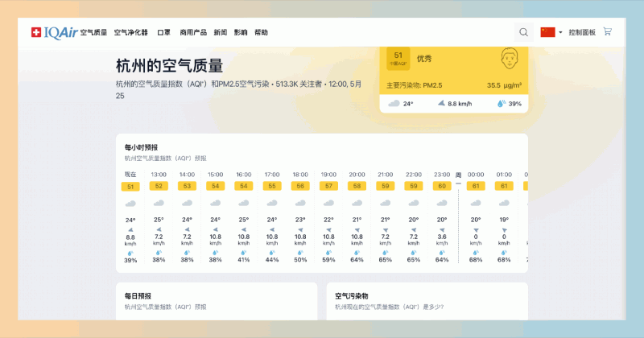644x338 pixels.
Task: Click the 50% humidity value at 18:00
Action: tap(300, 260)
